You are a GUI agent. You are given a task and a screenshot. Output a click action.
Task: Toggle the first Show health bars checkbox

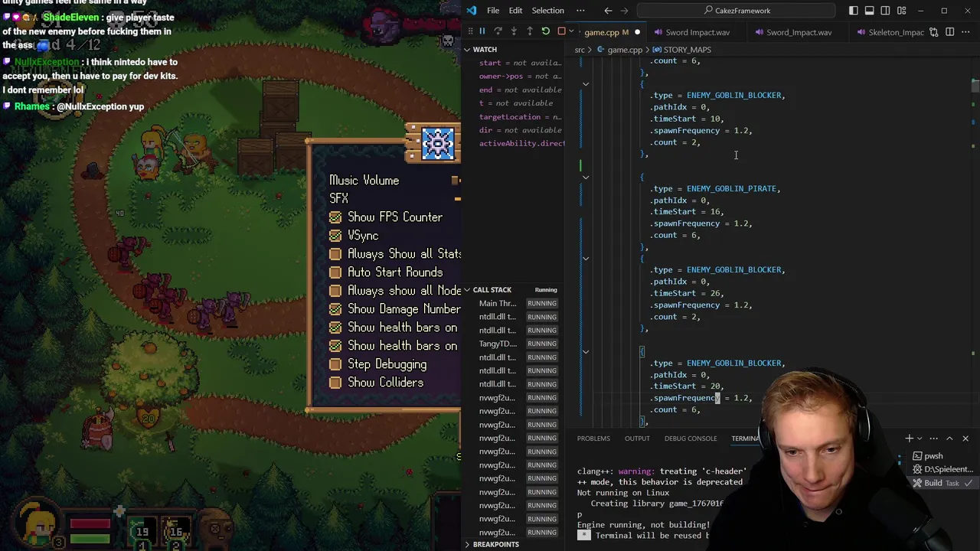pos(335,328)
